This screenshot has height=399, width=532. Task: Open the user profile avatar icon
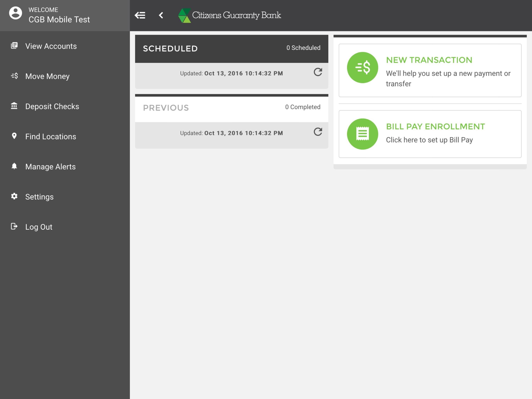[16, 13]
